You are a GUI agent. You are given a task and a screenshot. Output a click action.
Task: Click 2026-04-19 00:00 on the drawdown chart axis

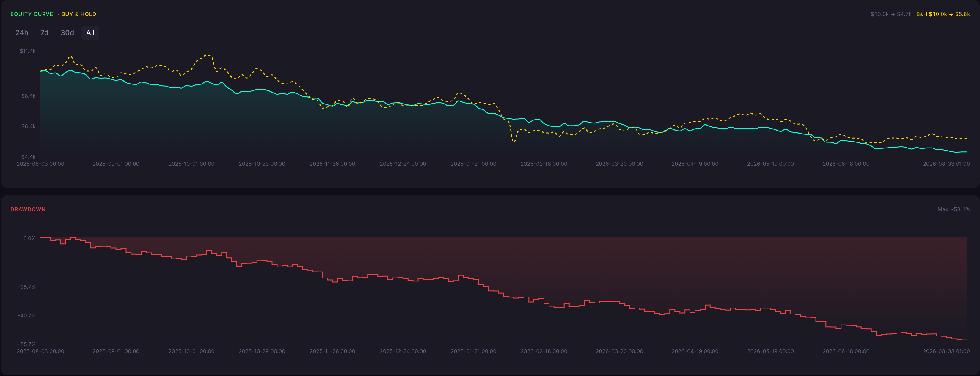tap(695, 351)
